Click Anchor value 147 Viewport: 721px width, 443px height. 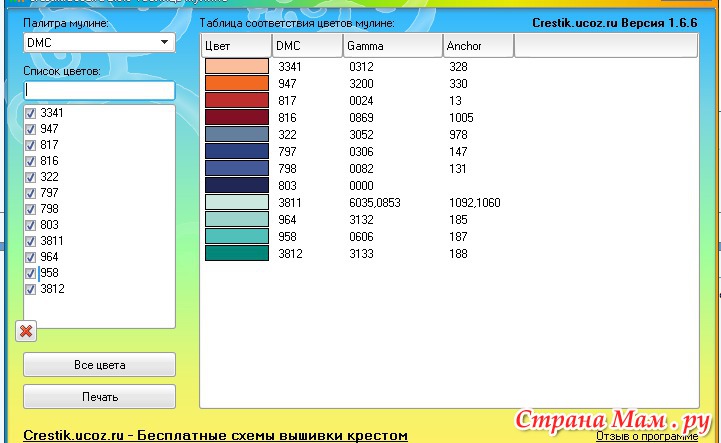(x=458, y=152)
